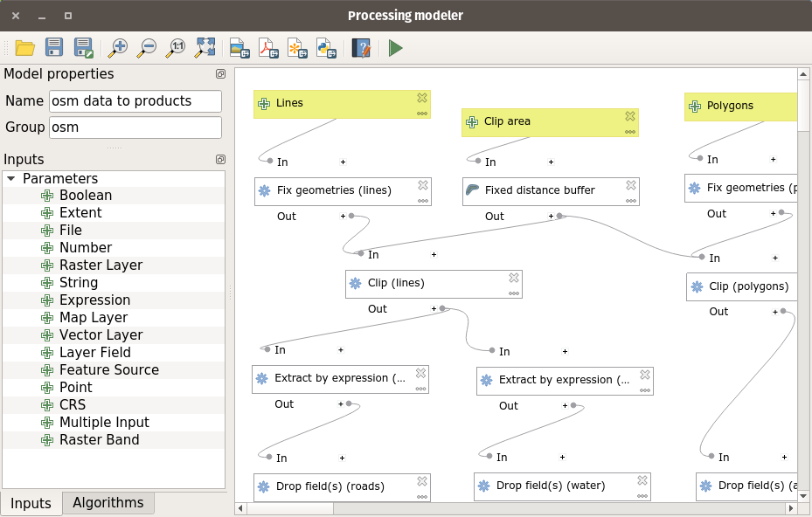Image resolution: width=812 pixels, height=517 pixels.
Task: Expand In list above Drop field(s) (water)
Action: pyautogui.click(x=562, y=457)
